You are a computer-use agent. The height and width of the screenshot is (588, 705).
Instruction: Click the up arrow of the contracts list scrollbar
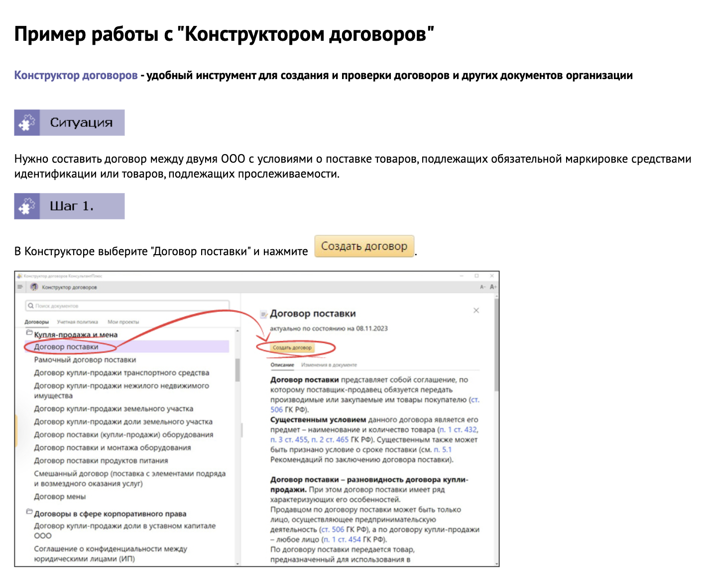click(237, 330)
